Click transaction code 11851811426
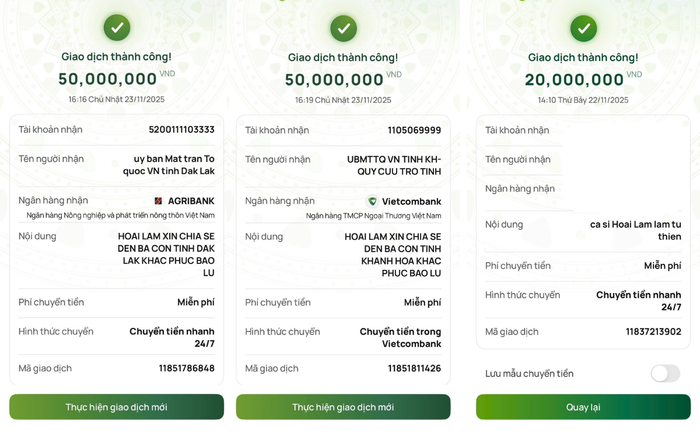 (x=414, y=368)
